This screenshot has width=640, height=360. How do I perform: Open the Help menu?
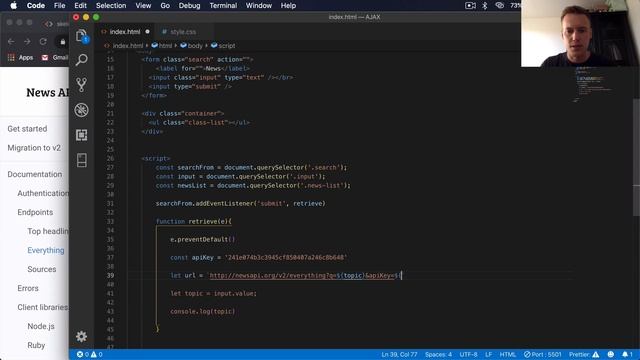pos(288,6)
